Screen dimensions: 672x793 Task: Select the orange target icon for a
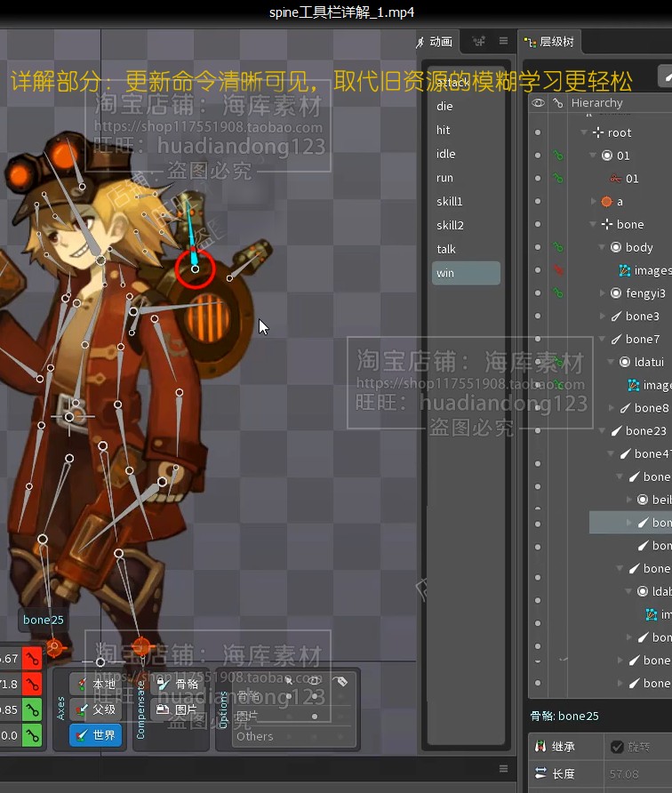607,201
